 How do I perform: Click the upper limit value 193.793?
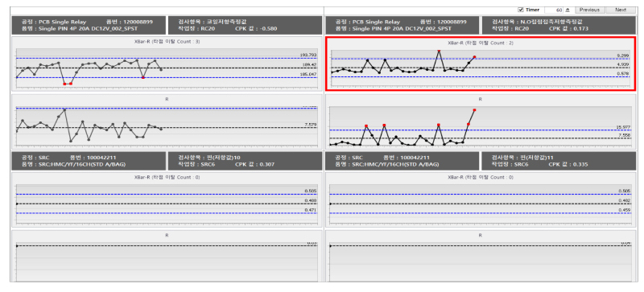[308, 55]
